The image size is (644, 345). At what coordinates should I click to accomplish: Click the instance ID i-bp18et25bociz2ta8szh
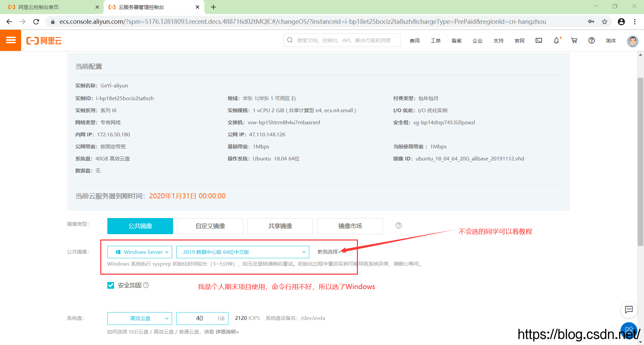coord(125,98)
